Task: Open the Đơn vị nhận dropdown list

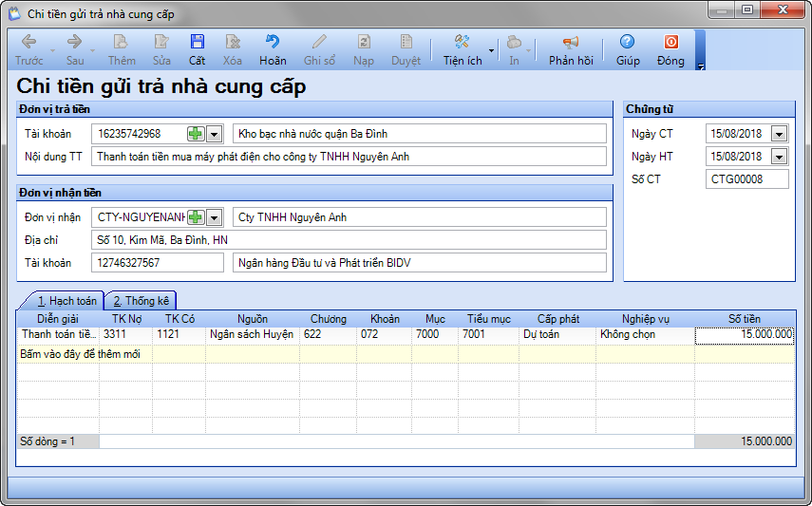Action: coord(215,217)
